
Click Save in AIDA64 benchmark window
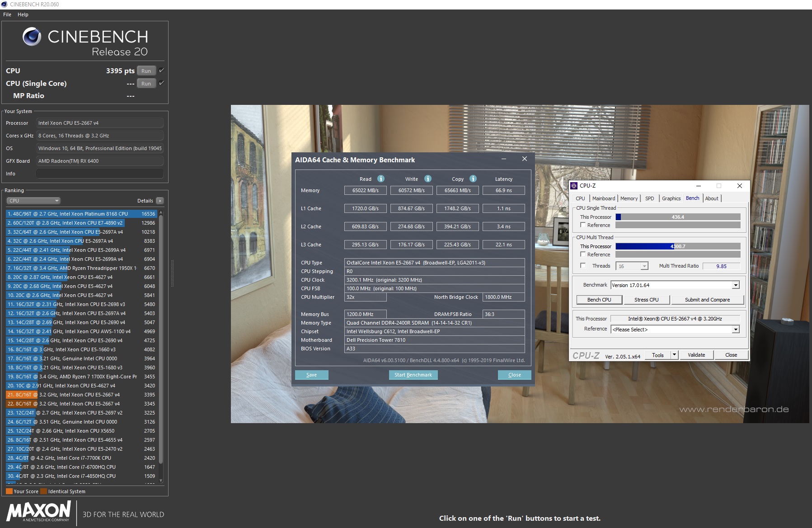point(312,375)
